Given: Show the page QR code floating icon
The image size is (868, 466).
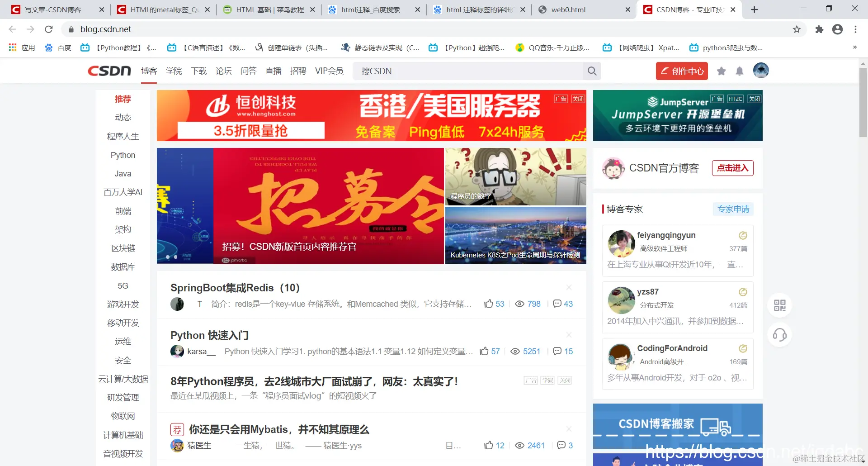Looking at the screenshot, I should point(779,305).
